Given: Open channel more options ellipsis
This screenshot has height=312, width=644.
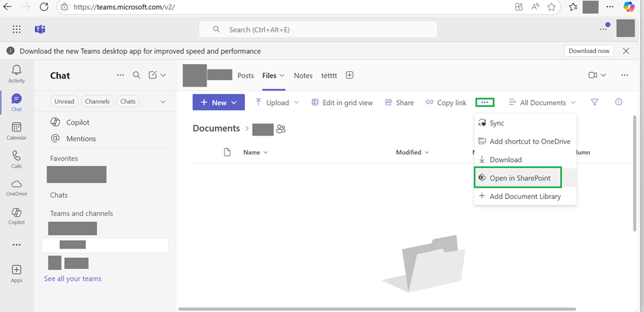Looking at the screenshot, I should point(625,75).
